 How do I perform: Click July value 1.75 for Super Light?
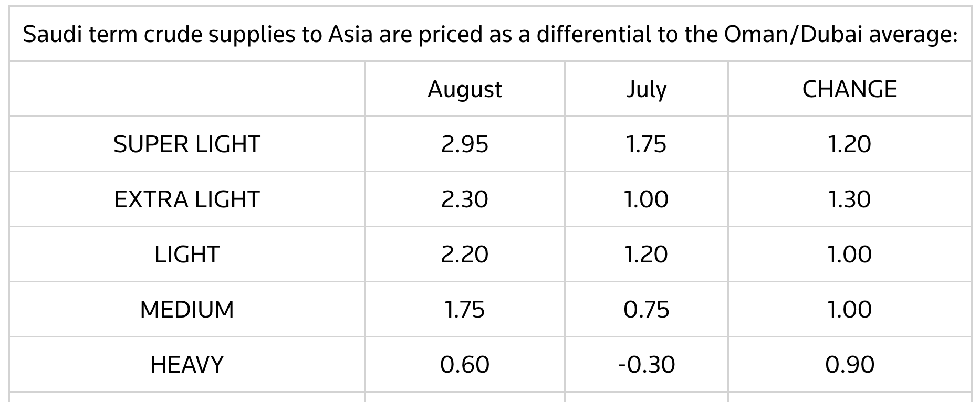click(647, 144)
